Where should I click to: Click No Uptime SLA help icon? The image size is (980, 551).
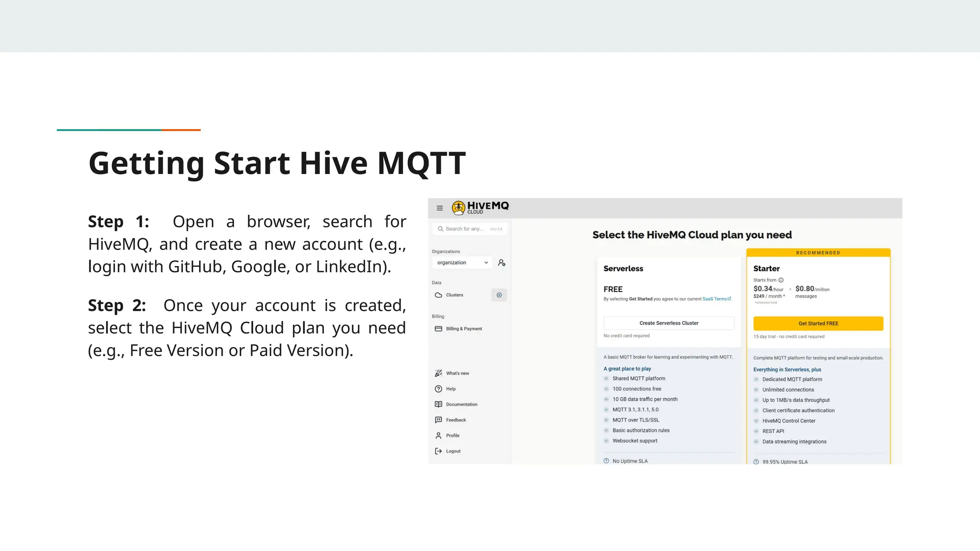pos(606,461)
